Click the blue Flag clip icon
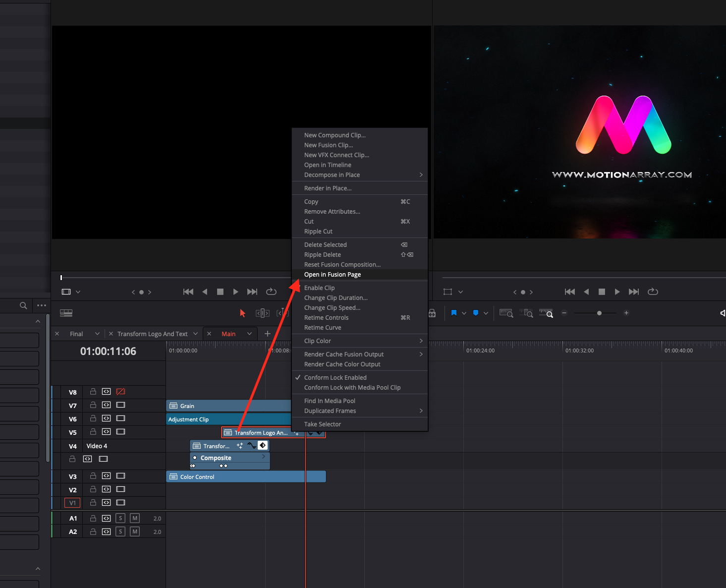726x588 pixels. [453, 313]
